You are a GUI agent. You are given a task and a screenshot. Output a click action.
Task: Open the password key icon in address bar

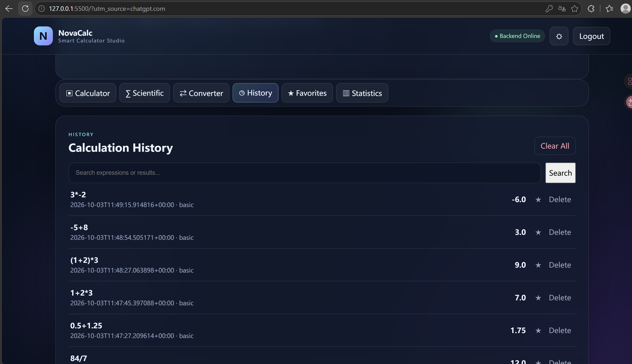pos(549,9)
